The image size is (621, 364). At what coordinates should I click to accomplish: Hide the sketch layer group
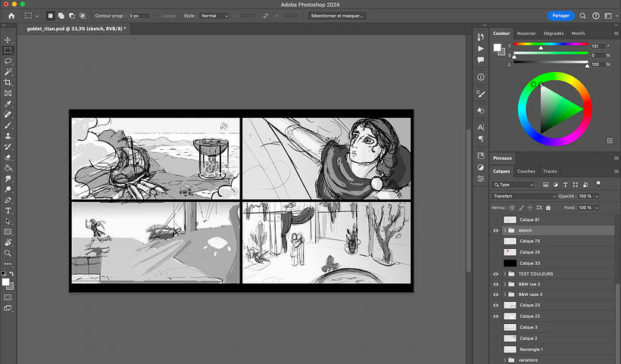(x=496, y=230)
